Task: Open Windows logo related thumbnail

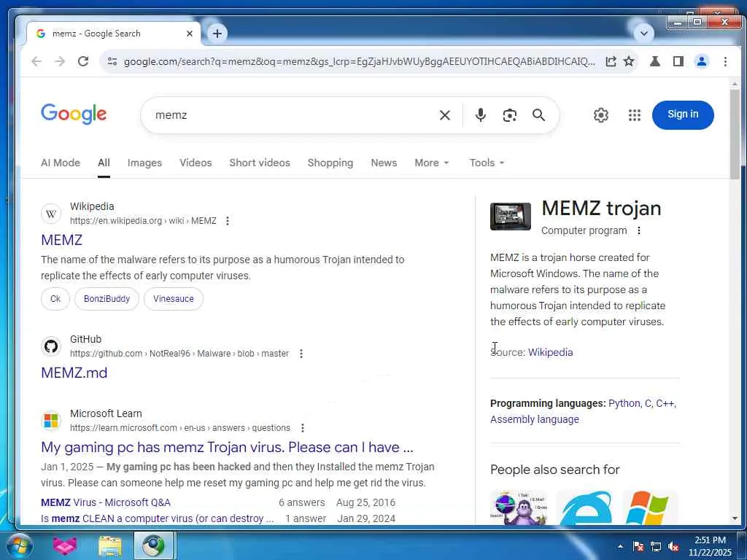Action: pos(650,507)
